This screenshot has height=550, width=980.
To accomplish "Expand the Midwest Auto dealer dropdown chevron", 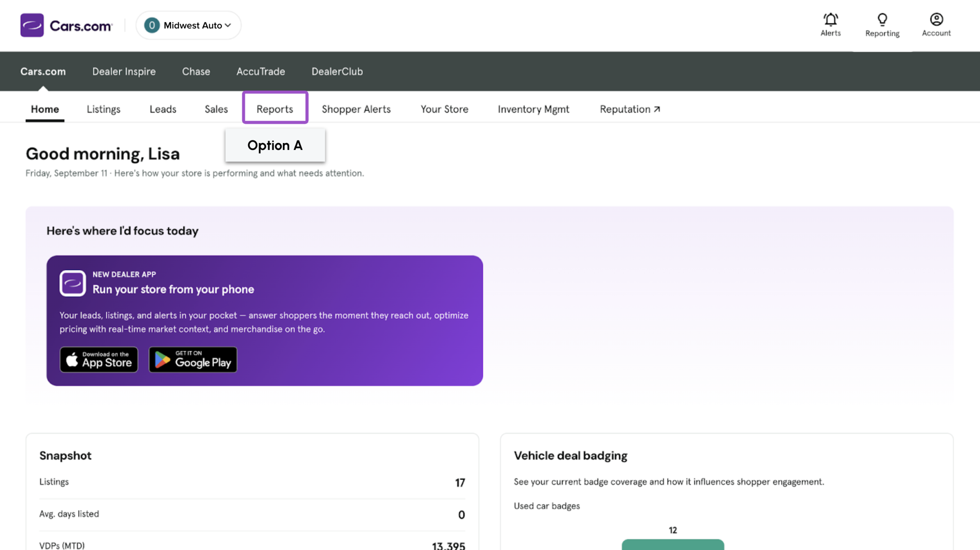I will pos(228,25).
